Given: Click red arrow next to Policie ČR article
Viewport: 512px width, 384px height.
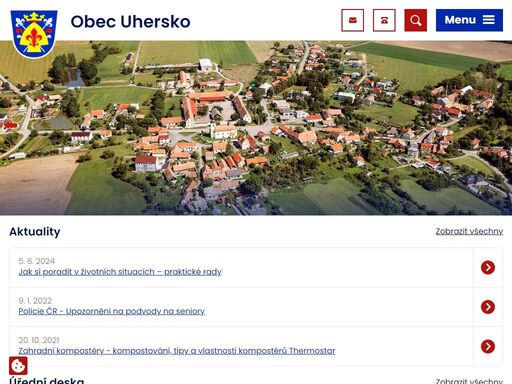Looking at the screenshot, I should 488,307.
